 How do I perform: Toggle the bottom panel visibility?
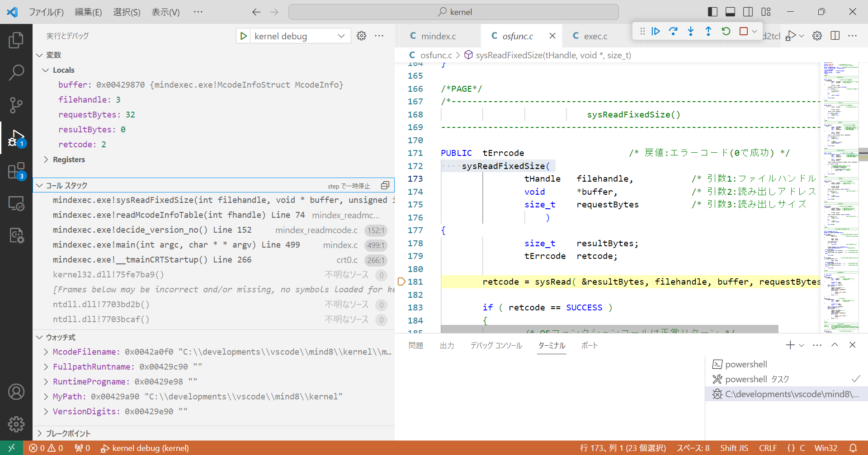pos(730,12)
